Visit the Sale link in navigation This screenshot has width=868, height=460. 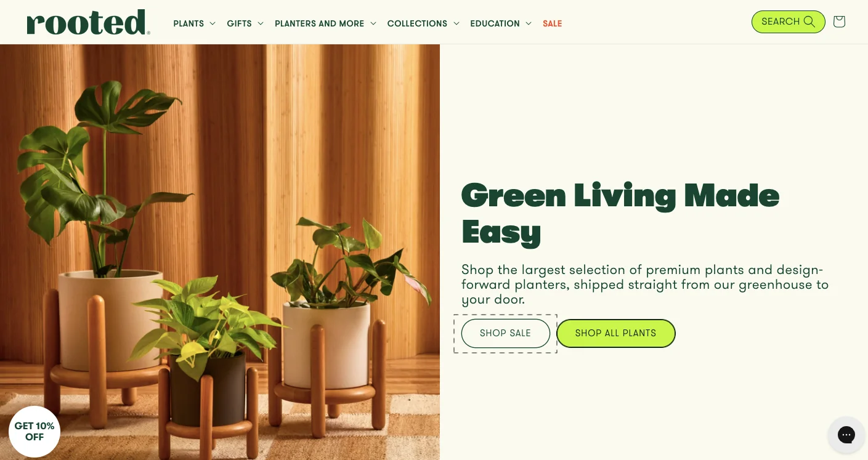point(553,23)
